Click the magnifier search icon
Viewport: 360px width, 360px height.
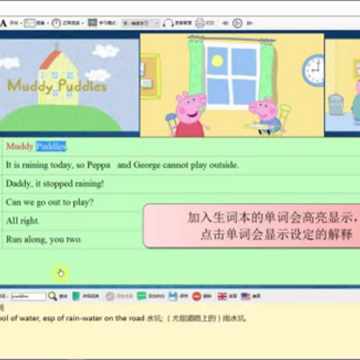click(52, 296)
